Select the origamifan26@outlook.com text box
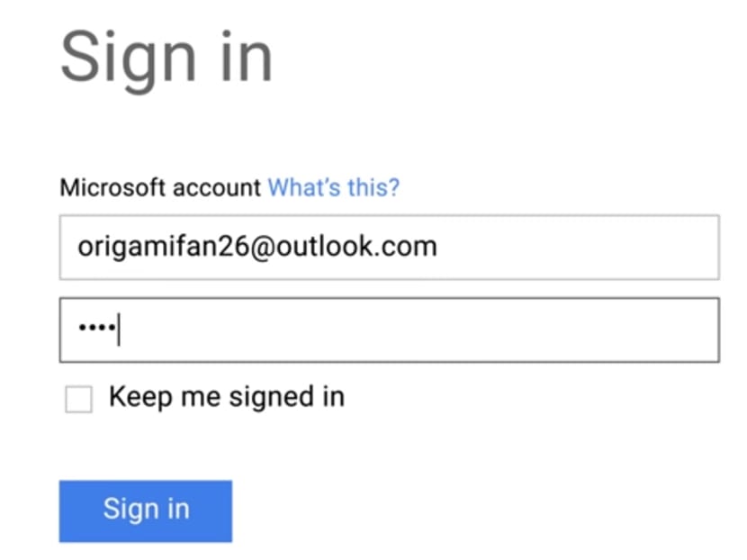747x560 pixels. pos(389,247)
